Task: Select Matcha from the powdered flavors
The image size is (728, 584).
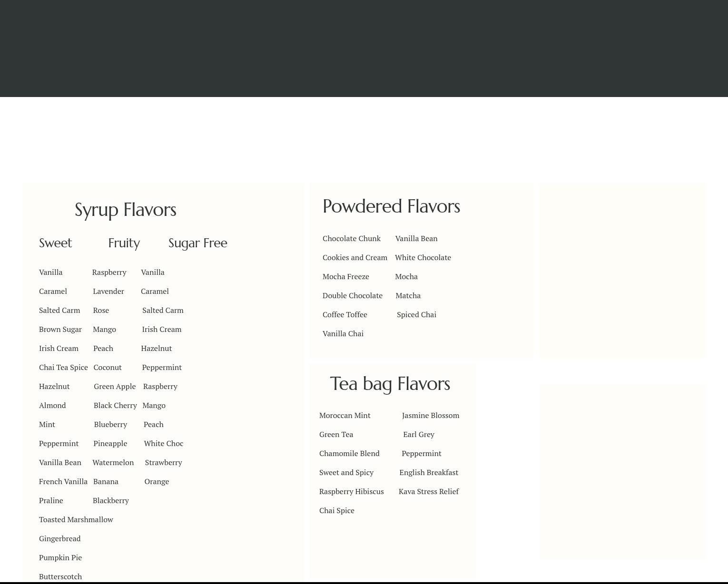Action: (x=408, y=295)
